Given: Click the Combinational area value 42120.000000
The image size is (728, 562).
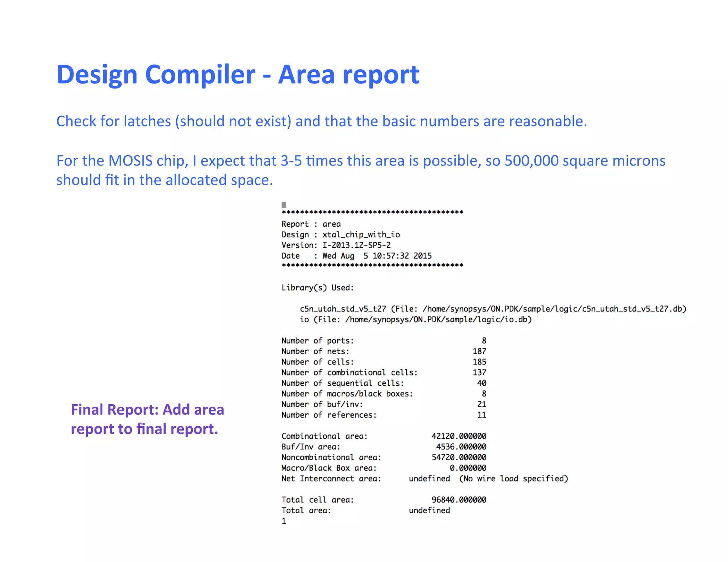Looking at the screenshot, I should 459,436.
